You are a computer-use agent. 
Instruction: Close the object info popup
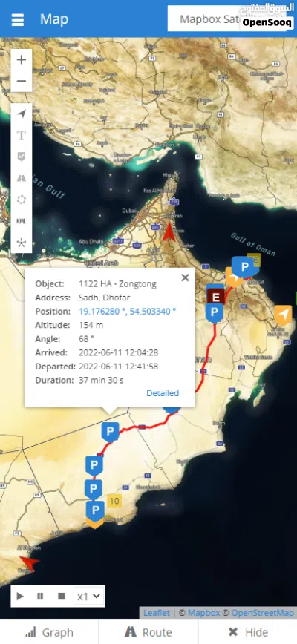186,277
